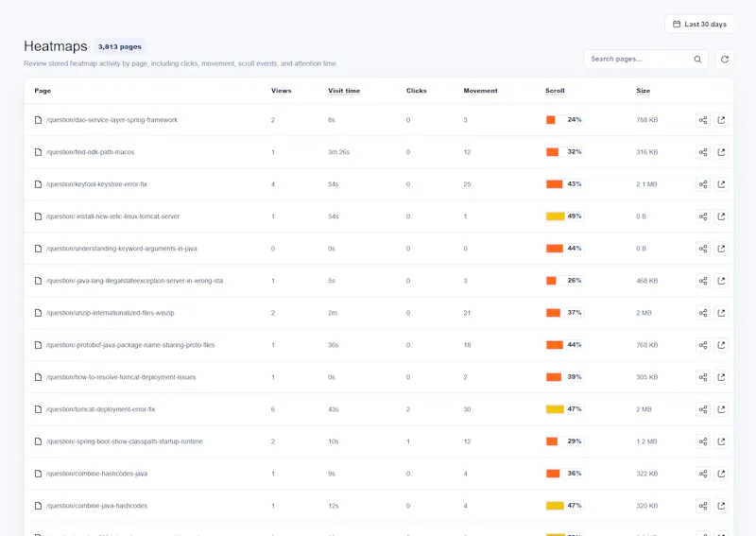Image resolution: width=756 pixels, height=536 pixels.
Task: Open java-lang-illegalstateexception page externally
Action: (721, 281)
